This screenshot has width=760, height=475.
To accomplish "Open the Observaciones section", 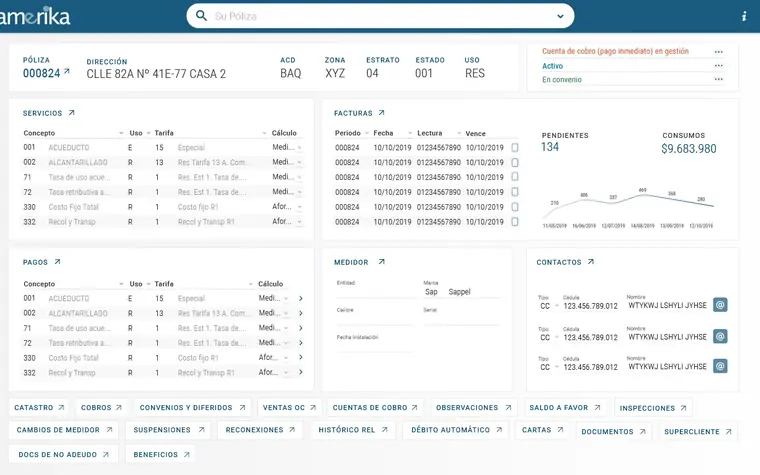I will (x=474, y=408).
